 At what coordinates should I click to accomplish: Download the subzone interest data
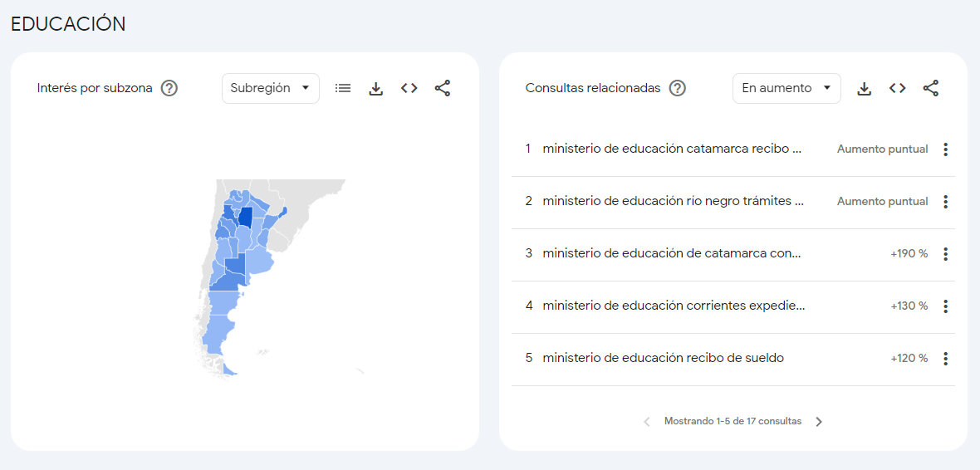tap(376, 88)
